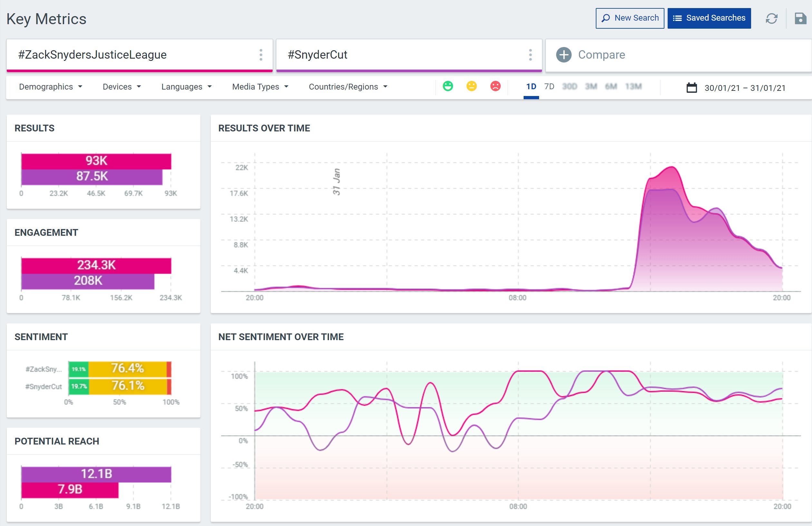Image resolution: width=812 pixels, height=526 pixels.
Task: Click the refresh icon in header
Action: pos(771,18)
